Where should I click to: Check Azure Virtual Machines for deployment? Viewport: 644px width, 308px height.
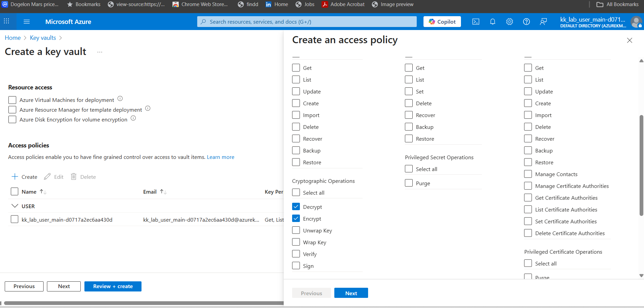click(12, 100)
